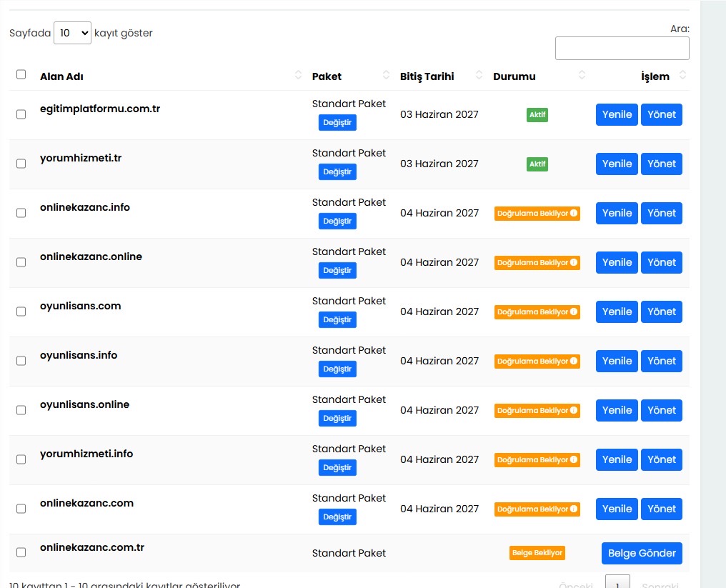Click info icon in oyunlisans.online status badge
The height and width of the screenshot is (588, 726).
point(574,410)
